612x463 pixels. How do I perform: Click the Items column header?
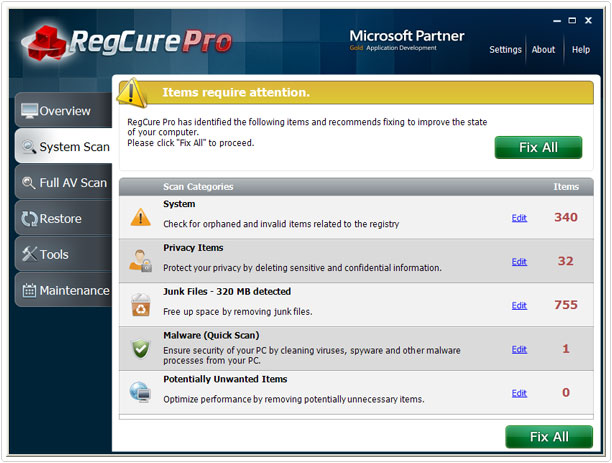coord(566,187)
